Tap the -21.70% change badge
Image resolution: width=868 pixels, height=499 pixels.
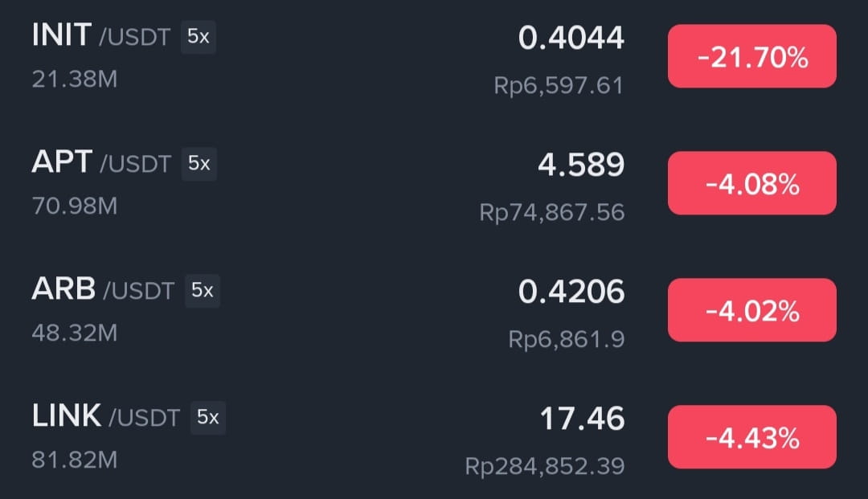click(751, 56)
